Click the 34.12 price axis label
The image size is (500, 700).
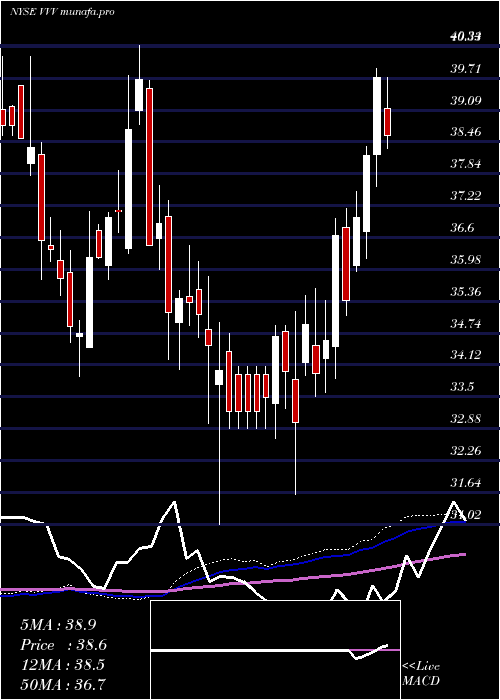[465, 355]
